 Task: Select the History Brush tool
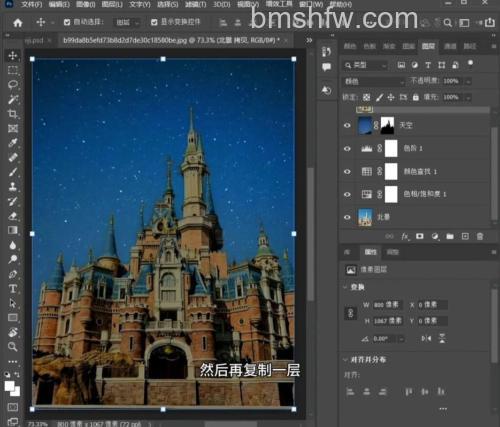tap(13, 201)
